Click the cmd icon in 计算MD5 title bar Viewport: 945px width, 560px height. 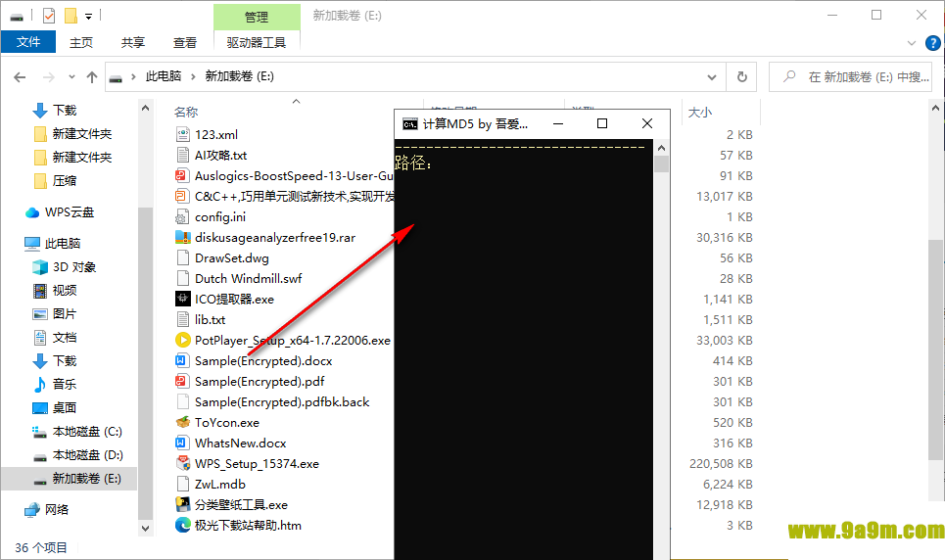pos(409,124)
